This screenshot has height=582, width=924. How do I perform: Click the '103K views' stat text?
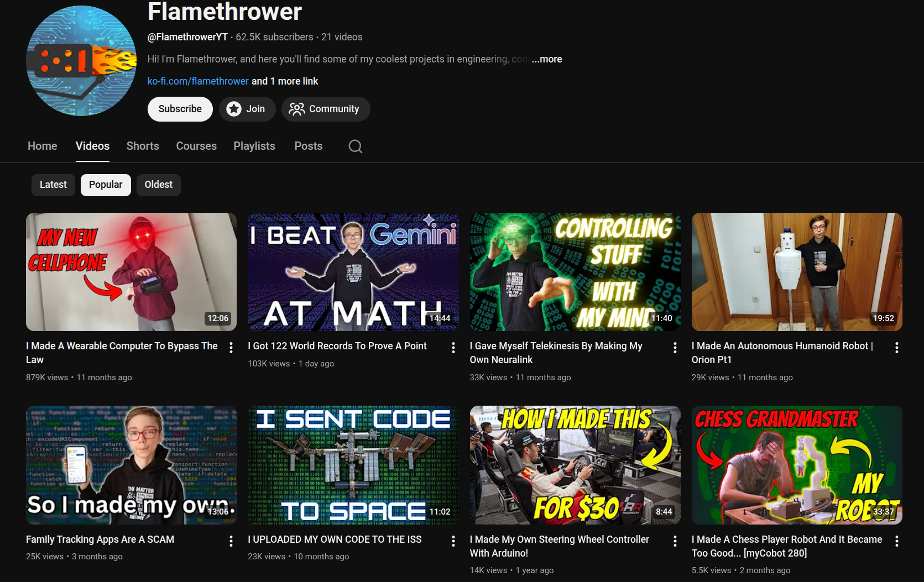pos(269,364)
